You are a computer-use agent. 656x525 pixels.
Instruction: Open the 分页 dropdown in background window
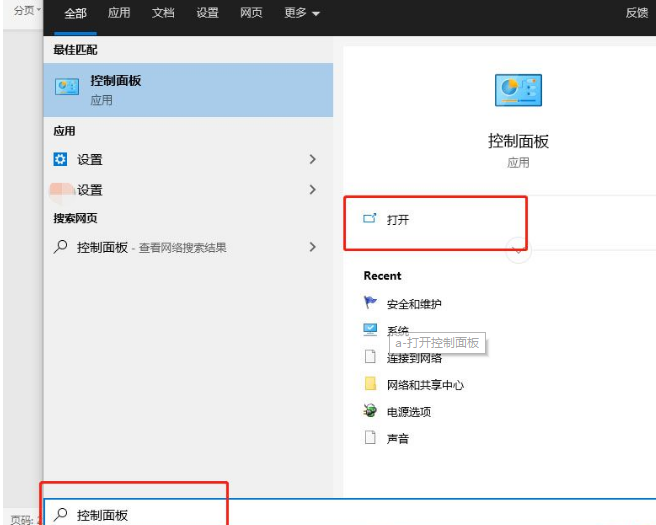27,10
